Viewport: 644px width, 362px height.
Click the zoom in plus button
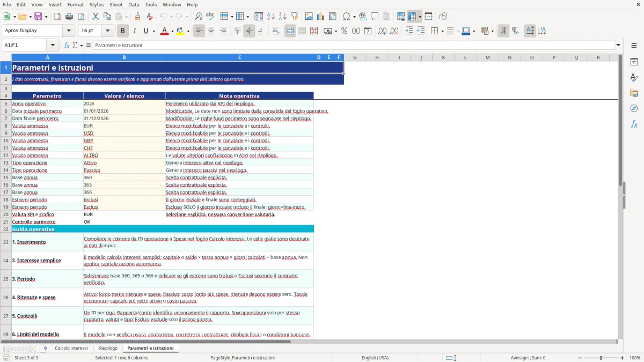[623, 358]
